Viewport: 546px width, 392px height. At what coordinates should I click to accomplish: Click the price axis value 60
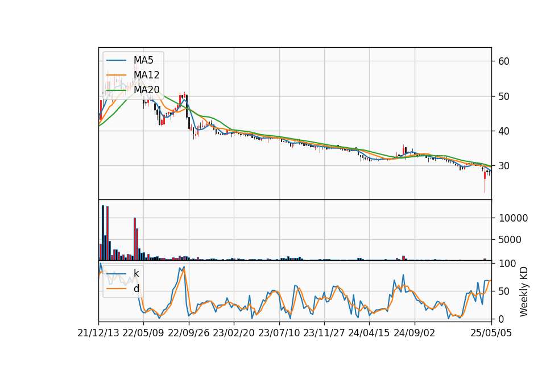tap(504, 61)
